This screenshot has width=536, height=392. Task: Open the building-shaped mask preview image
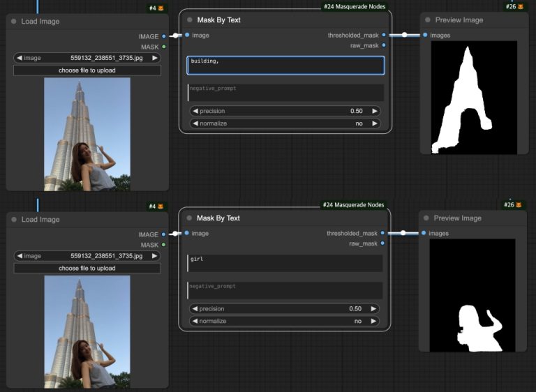(x=474, y=98)
